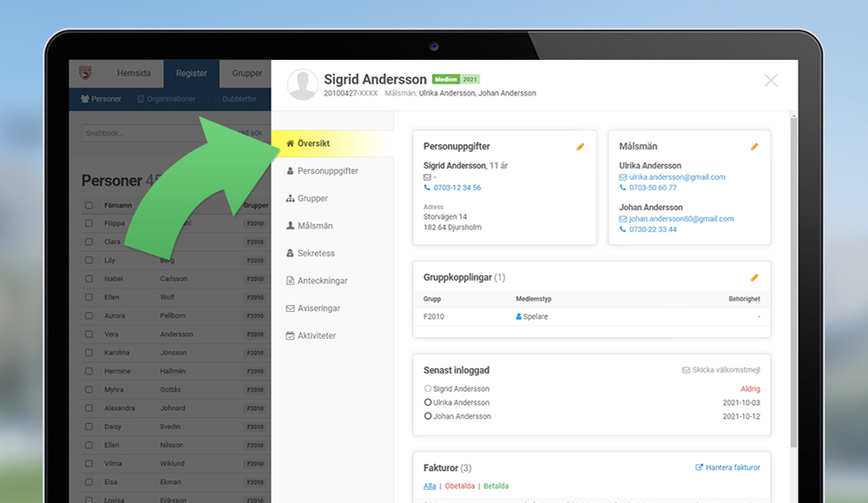Viewport: 868px width, 503px height.
Task: Call Johan's number 0730-22 33 44
Action: pyautogui.click(x=653, y=229)
